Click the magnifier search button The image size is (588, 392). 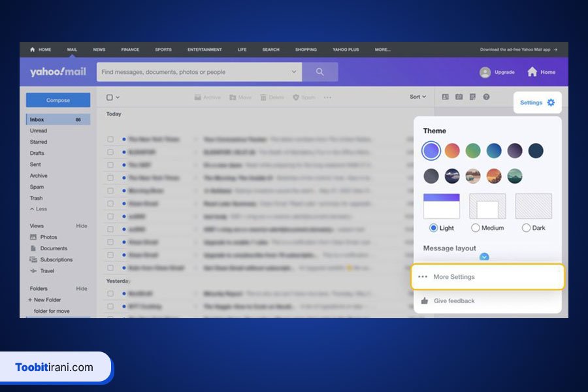tap(319, 72)
